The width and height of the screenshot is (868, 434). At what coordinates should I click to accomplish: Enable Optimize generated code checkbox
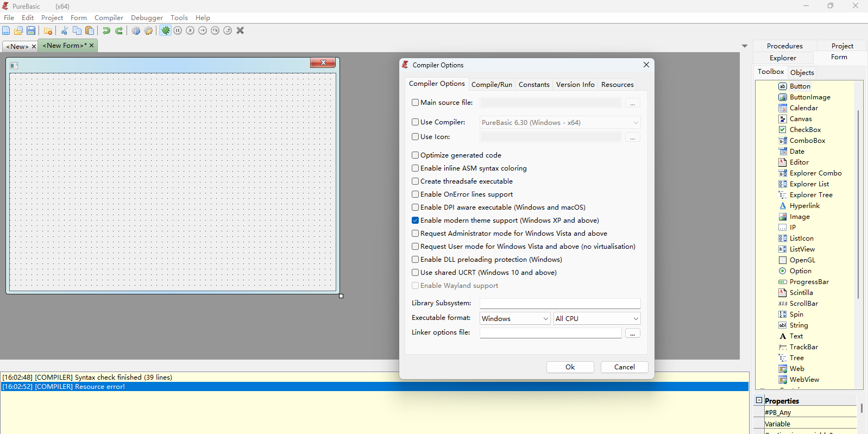(416, 155)
